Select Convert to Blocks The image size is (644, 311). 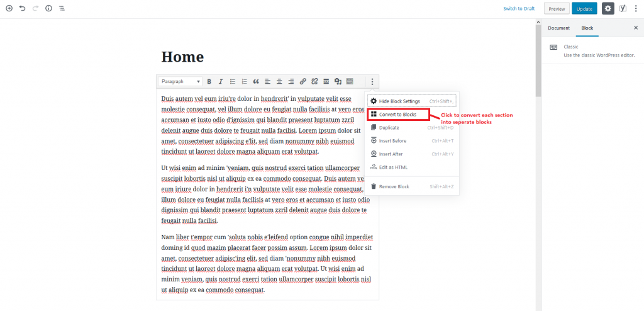(397, 115)
